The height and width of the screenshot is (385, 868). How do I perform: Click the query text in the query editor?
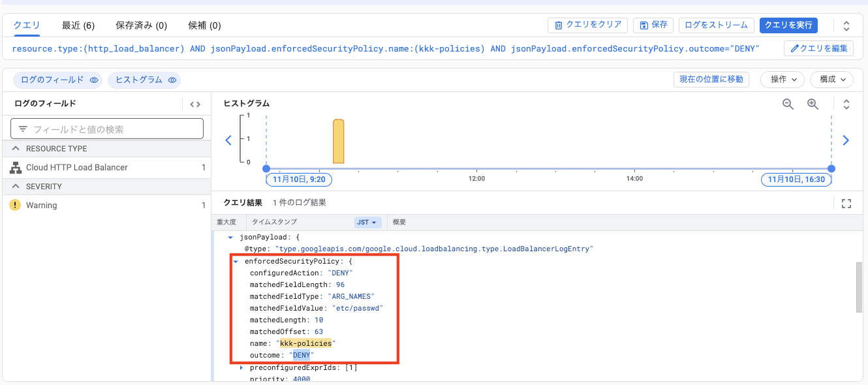click(x=386, y=49)
